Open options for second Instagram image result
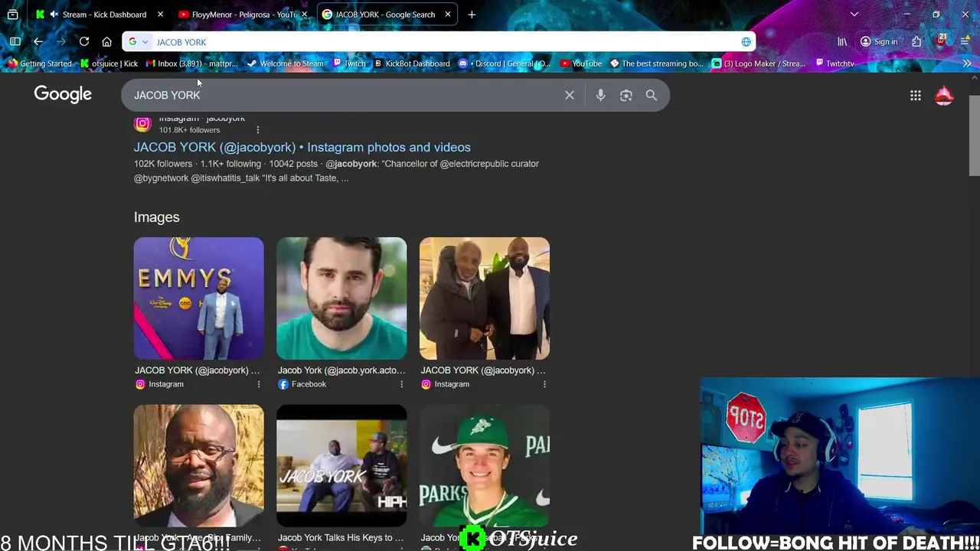This screenshot has height=551, width=980. click(x=544, y=384)
